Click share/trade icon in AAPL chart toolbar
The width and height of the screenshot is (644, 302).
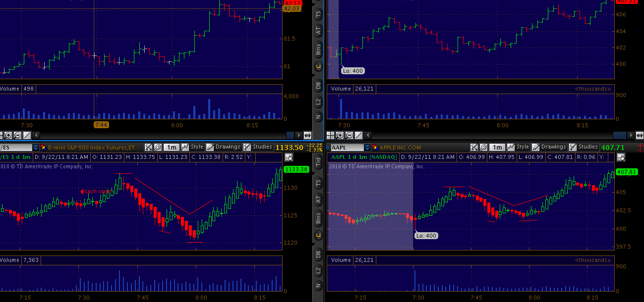coord(474,147)
